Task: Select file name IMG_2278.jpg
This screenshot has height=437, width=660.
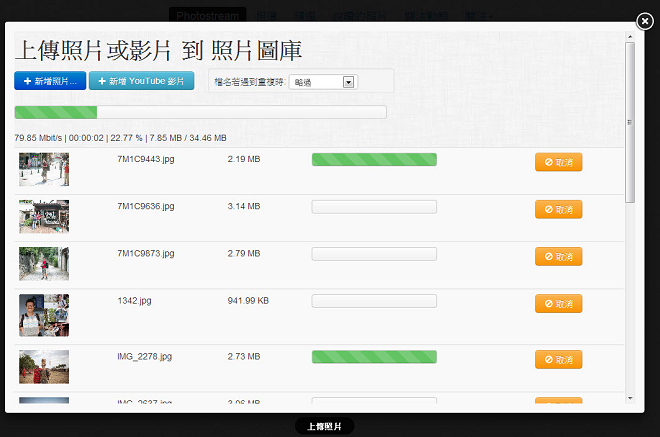Action: point(144,357)
